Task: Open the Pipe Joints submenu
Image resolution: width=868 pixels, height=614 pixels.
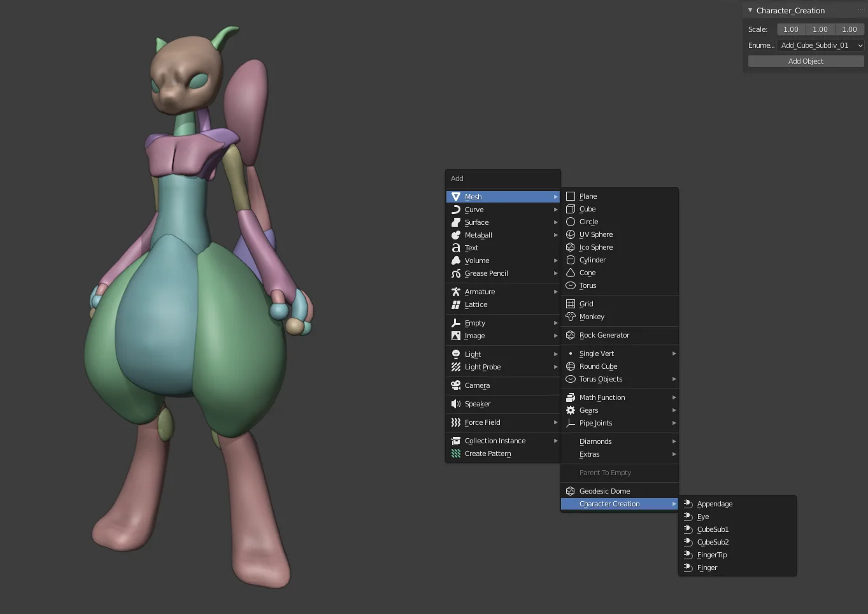Action: [x=596, y=423]
